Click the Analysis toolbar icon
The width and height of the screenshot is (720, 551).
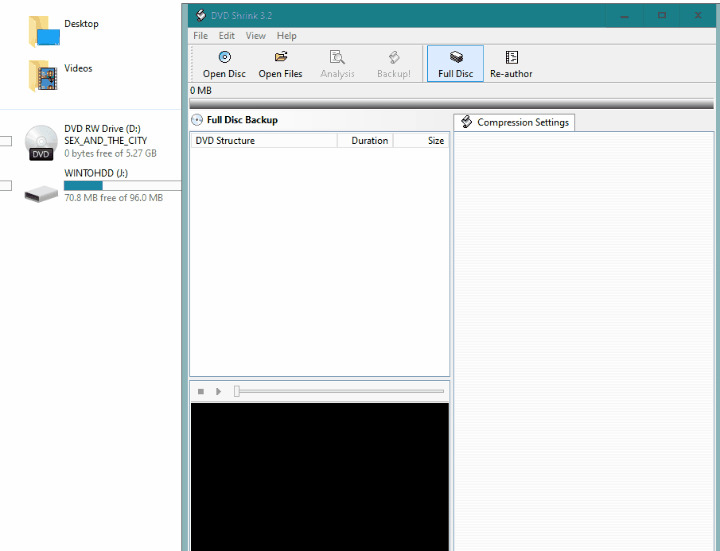pyautogui.click(x=337, y=58)
